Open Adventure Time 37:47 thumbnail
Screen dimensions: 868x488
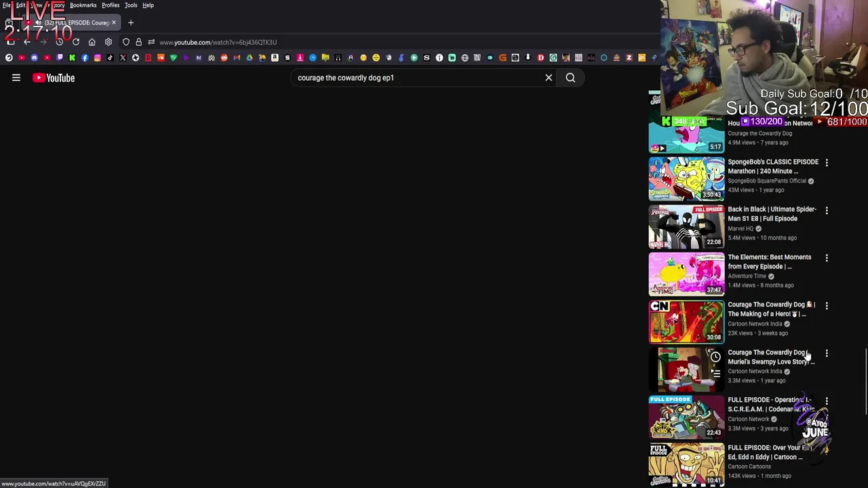[x=686, y=274]
